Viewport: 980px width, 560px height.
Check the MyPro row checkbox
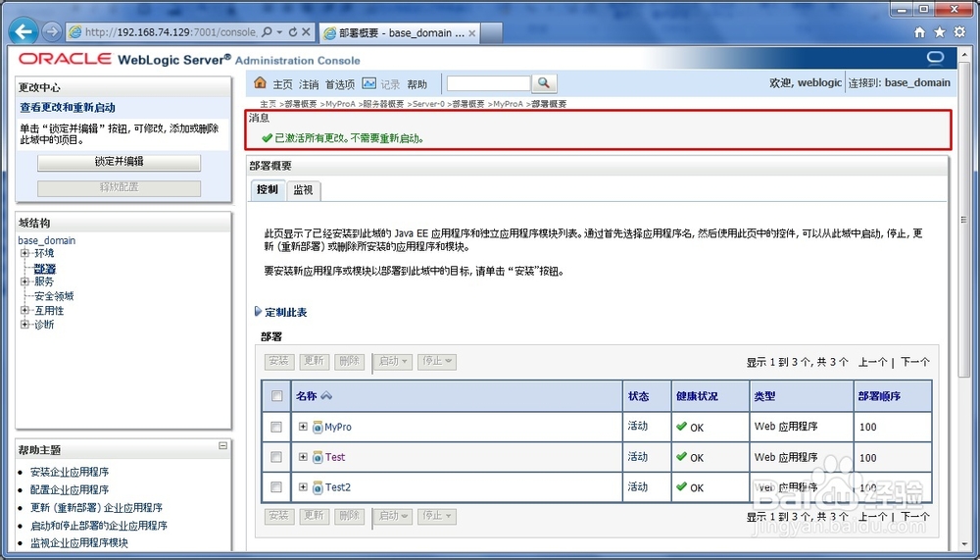coord(276,427)
